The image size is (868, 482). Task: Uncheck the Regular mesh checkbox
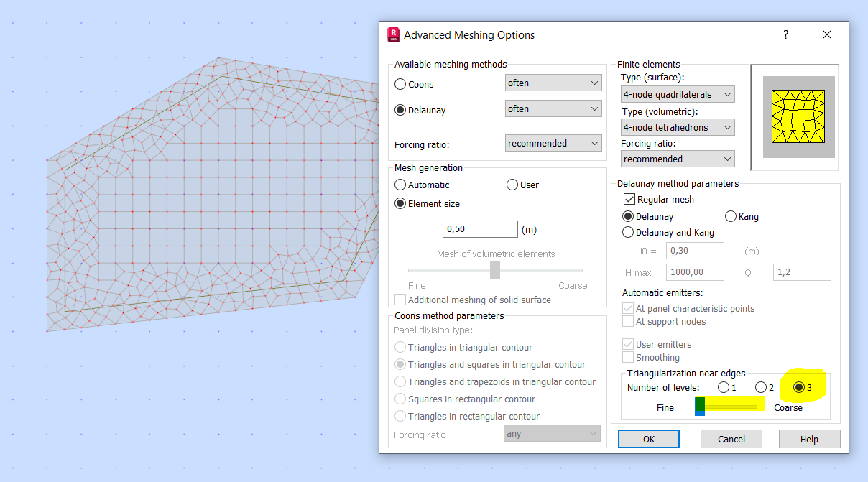[x=629, y=199]
